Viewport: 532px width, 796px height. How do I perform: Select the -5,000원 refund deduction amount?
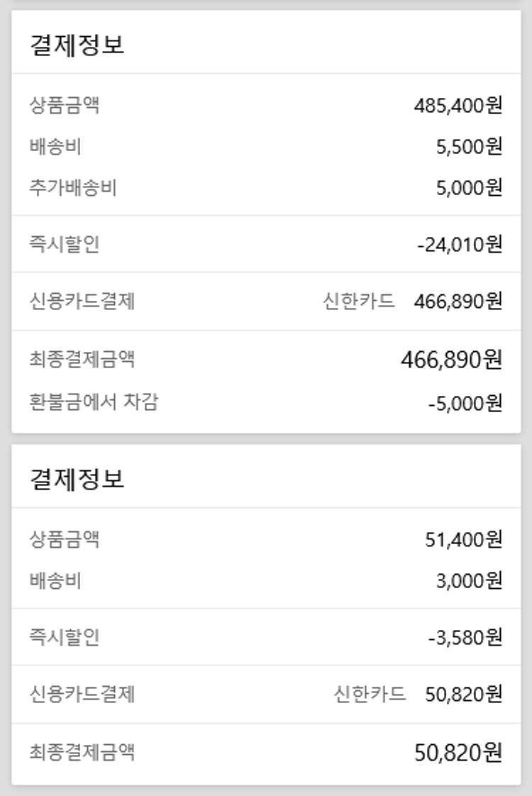pos(465,403)
